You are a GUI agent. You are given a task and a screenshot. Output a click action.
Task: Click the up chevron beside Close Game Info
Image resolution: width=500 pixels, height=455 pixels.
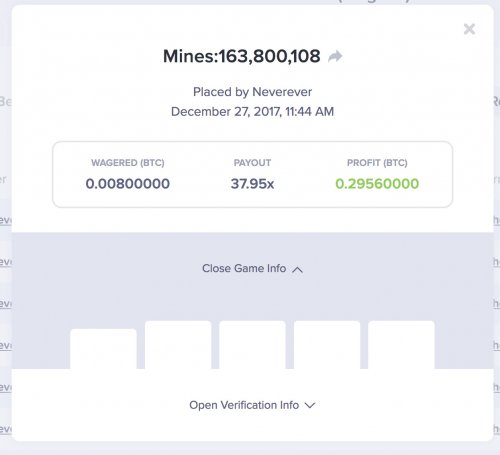tap(297, 269)
